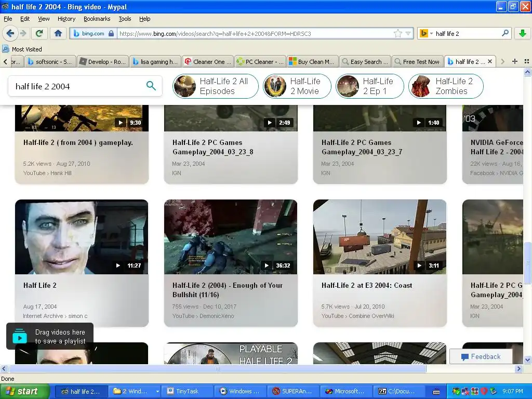Open the Windows Start button
The width and height of the screenshot is (532, 399).
coord(25,391)
